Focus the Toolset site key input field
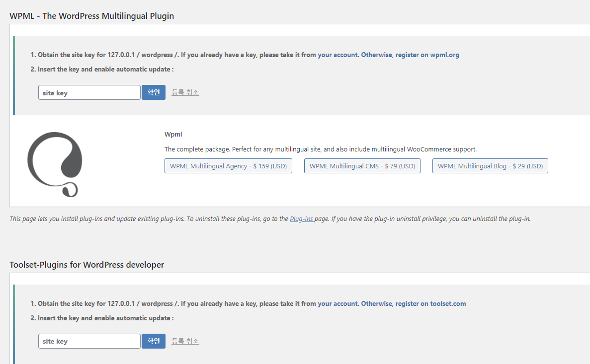This screenshot has height=364, width=590. [x=89, y=341]
